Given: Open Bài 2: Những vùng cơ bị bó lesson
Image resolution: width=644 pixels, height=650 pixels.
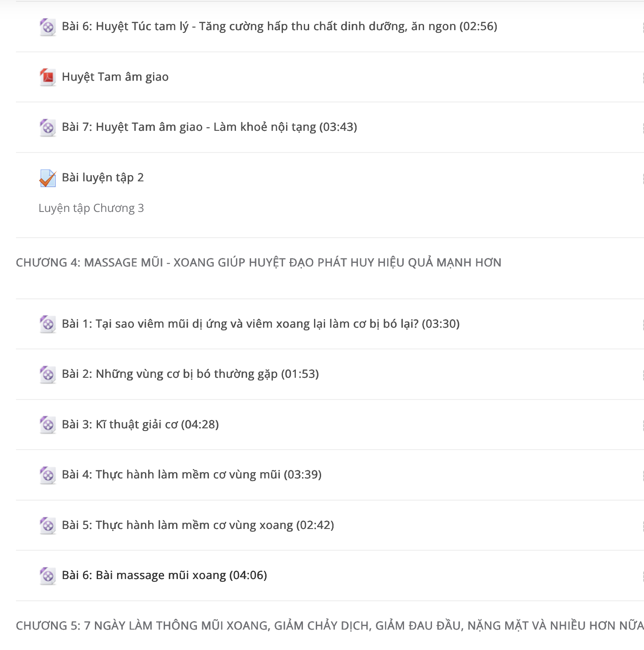Looking at the screenshot, I should pos(190,374).
